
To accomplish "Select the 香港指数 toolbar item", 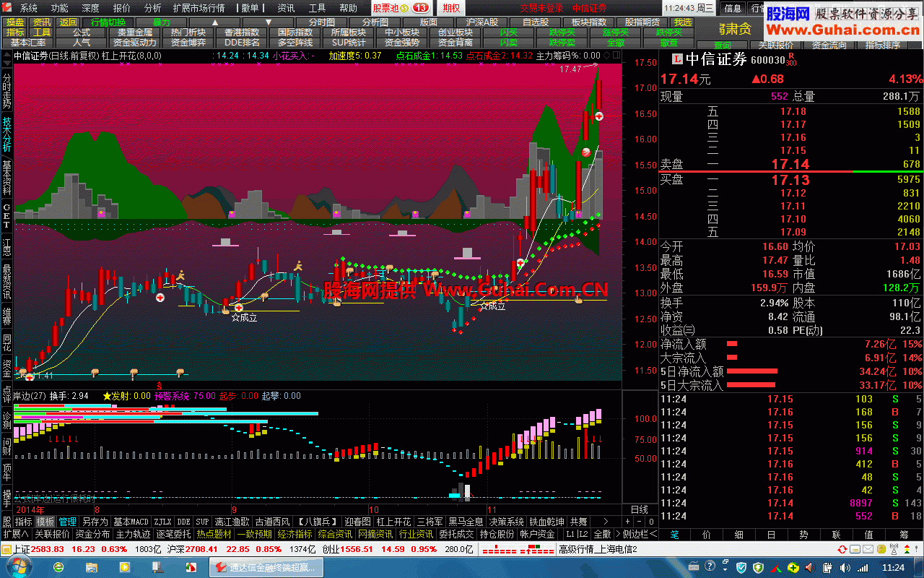I will click(242, 33).
